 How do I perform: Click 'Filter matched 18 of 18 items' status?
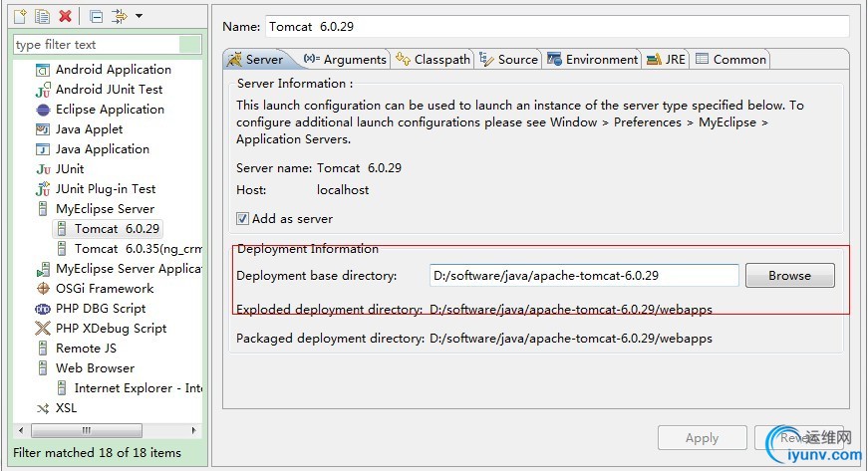[x=98, y=453]
